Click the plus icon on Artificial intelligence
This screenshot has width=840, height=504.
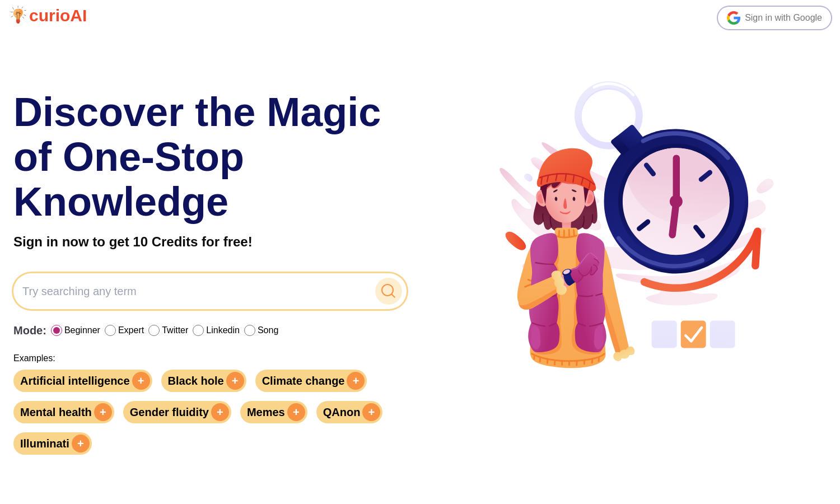141,381
